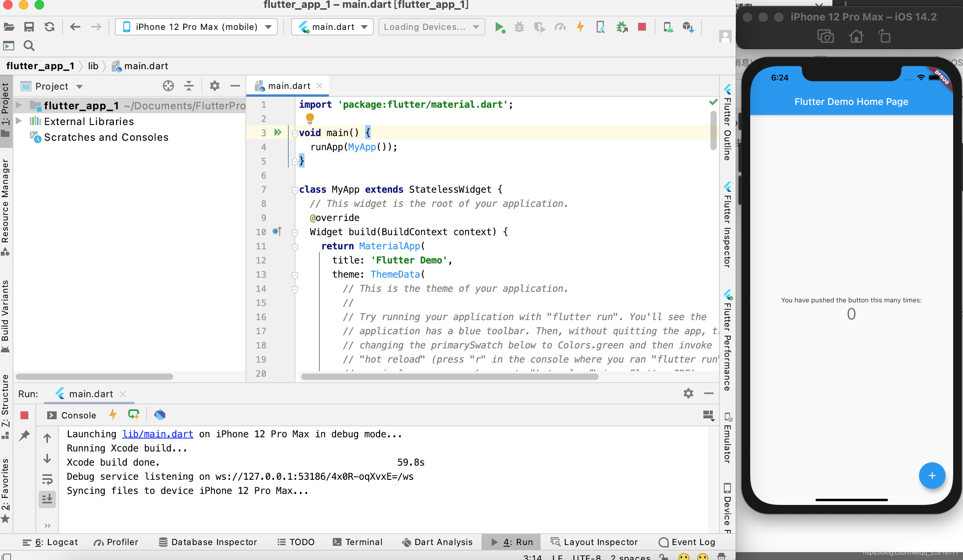This screenshot has height=560, width=963.
Task: Click the Home icon in Simulator window
Action: coord(856,37)
